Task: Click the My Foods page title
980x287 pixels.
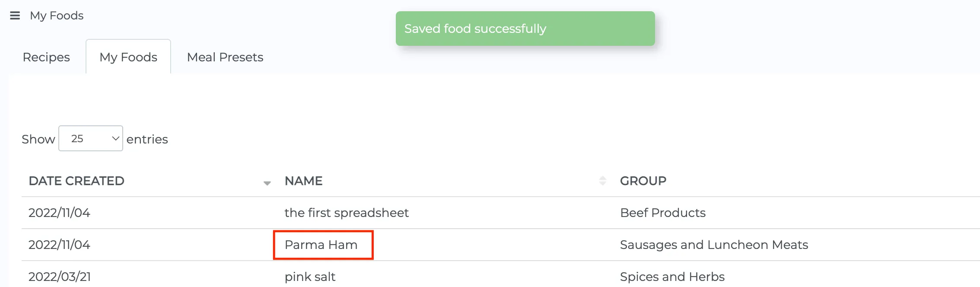Action: coord(57,16)
